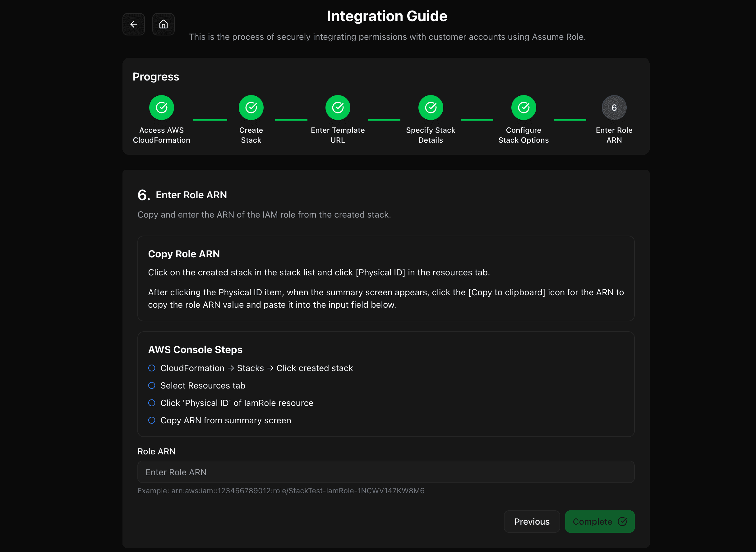756x552 pixels.
Task: Check the 'Copy ARN from summary screen' step circle
Action: coord(152,420)
